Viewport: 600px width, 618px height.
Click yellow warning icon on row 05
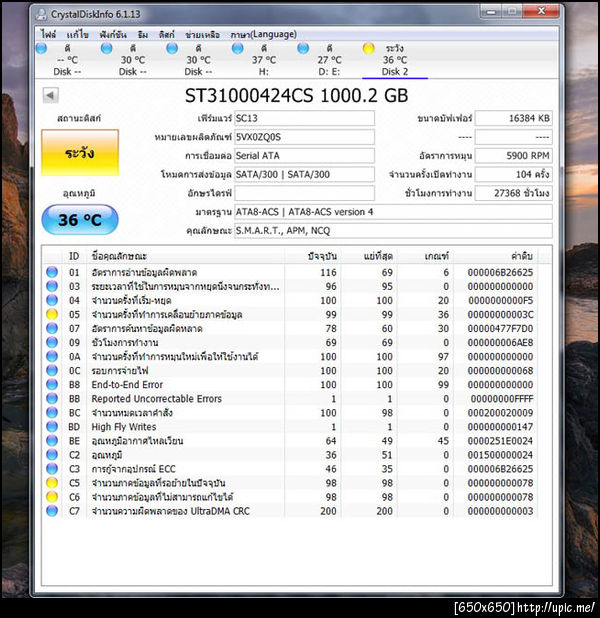pos(52,314)
